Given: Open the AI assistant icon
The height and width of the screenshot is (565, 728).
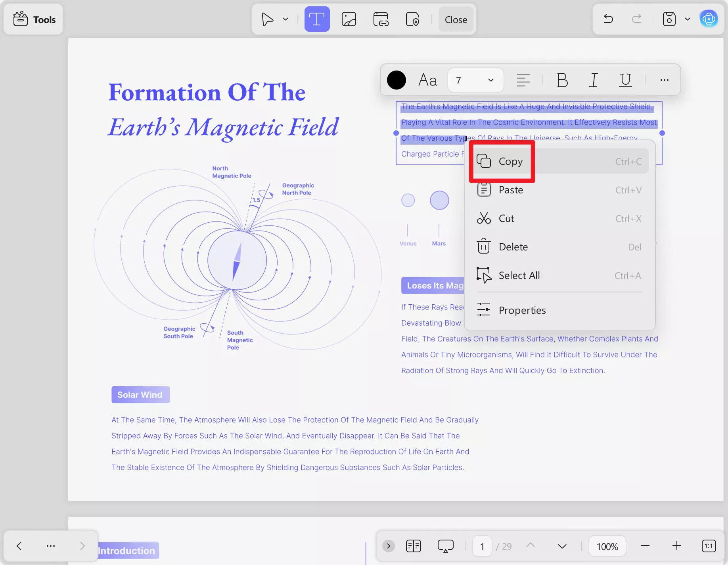Looking at the screenshot, I should pos(708,19).
